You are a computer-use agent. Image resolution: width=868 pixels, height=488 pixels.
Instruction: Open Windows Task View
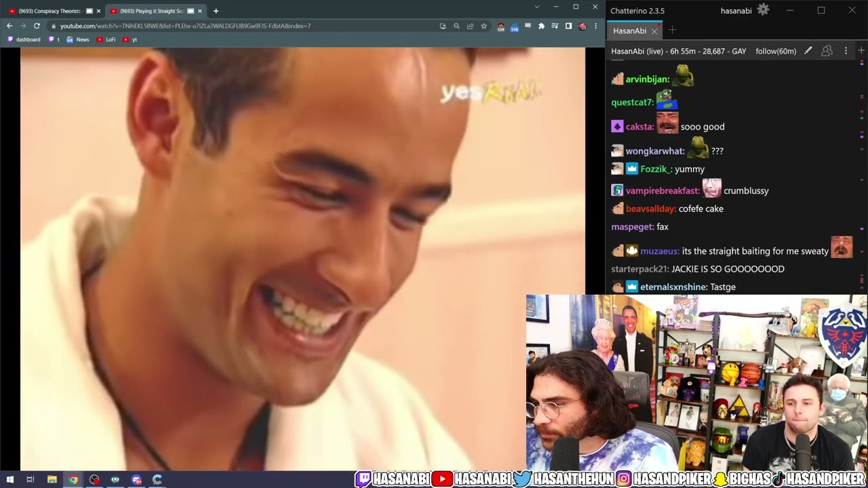point(31,479)
